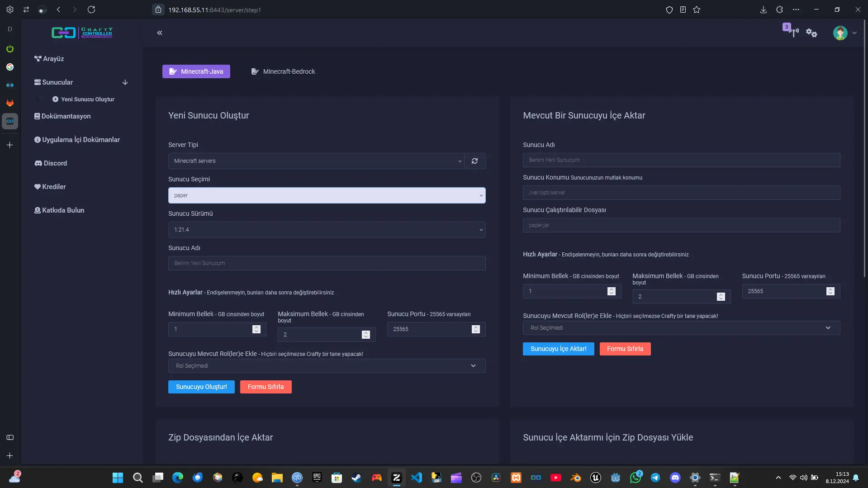Image resolution: width=868 pixels, height=488 pixels.
Task: Toggle the browser sidebar panel icon
Action: point(10,437)
